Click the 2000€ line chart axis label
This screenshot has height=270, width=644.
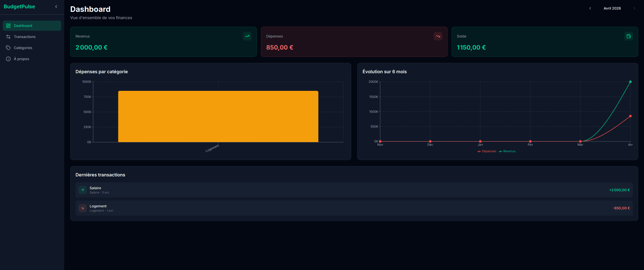coord(373,82)
